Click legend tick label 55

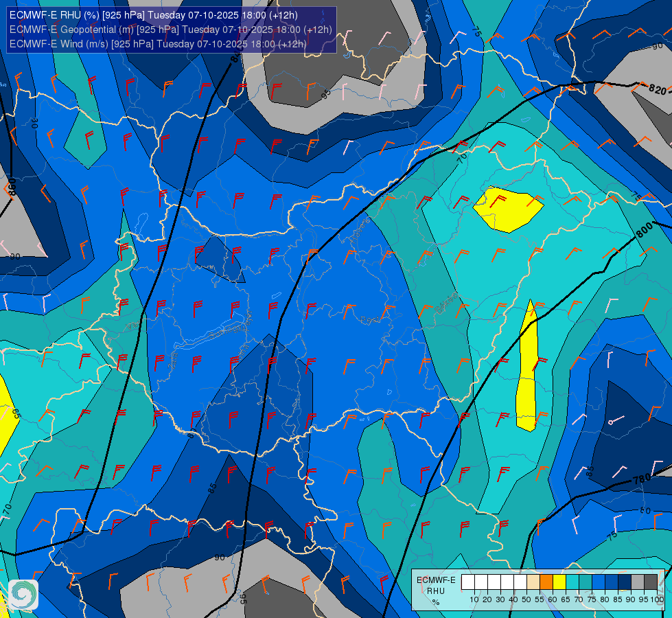click(x=540, y=600)
